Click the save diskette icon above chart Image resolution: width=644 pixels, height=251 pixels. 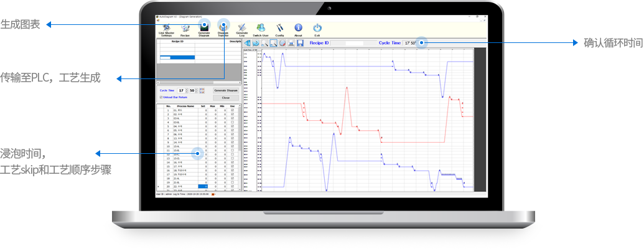click(x=300, y=43)
